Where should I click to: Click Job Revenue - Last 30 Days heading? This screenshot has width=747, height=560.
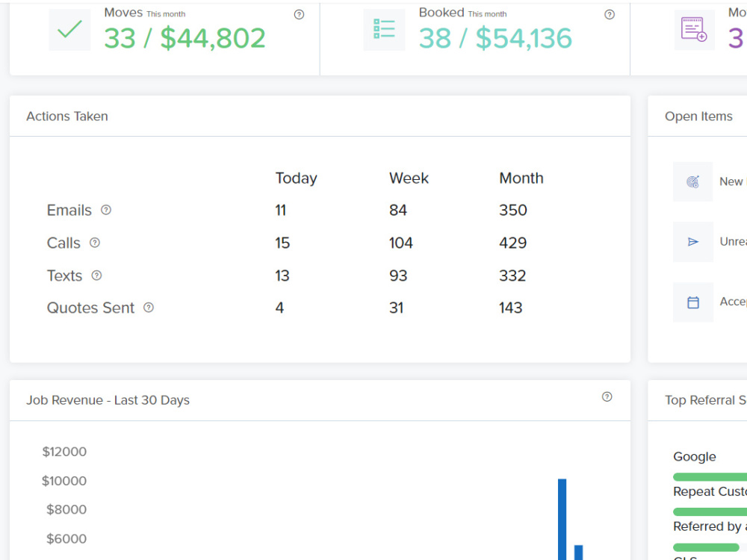pos(108,400)
